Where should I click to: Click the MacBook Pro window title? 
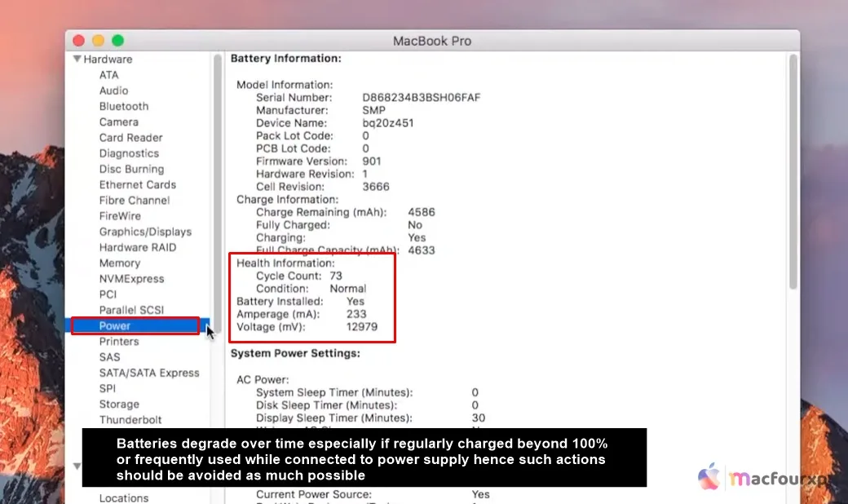(432, 41)
